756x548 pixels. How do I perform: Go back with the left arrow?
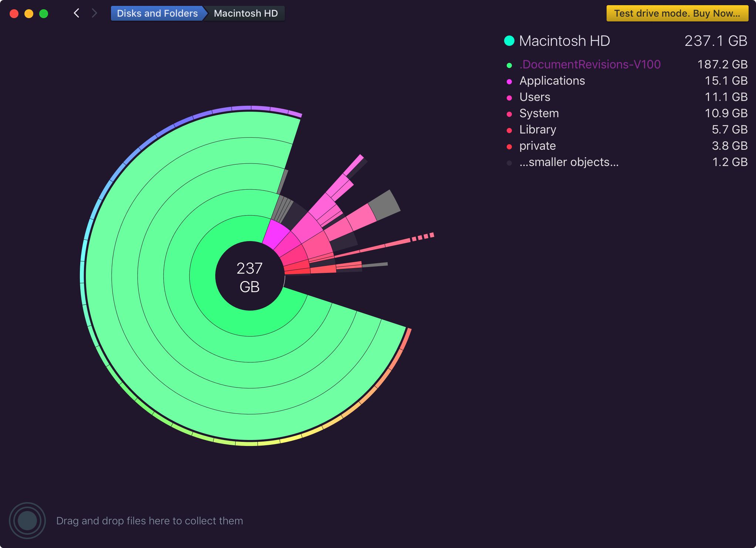click(x=77, y=13)
